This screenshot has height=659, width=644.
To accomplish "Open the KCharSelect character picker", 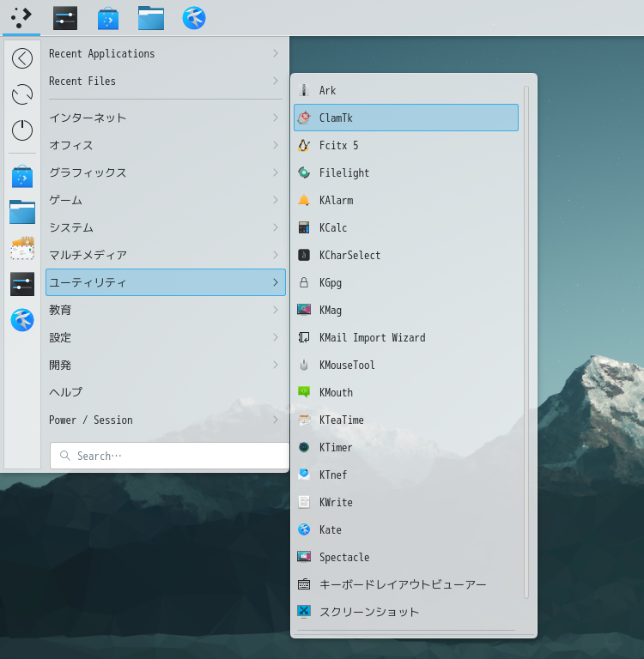I will 406,255.
